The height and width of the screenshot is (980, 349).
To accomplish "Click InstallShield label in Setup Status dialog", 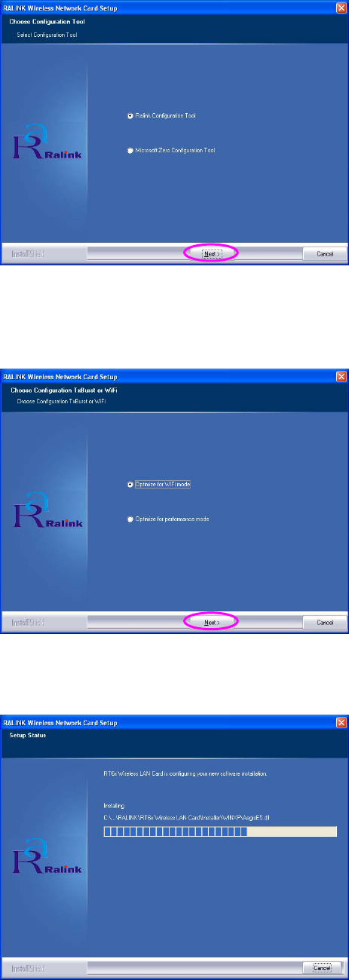I will [x=27, y=967].
